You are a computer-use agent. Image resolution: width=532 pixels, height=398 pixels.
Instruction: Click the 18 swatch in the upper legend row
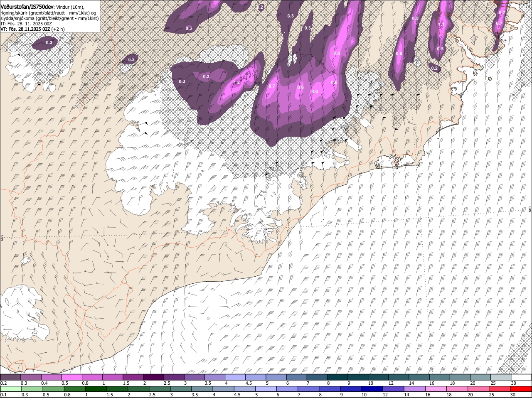(x=460, y=377)
